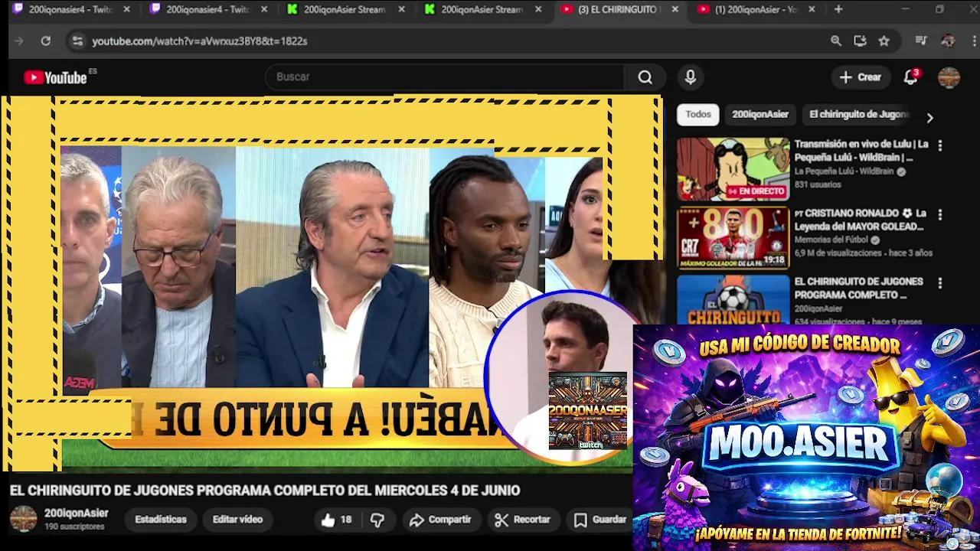
Task: Open the Crear menu
Action: coord(861,77)
